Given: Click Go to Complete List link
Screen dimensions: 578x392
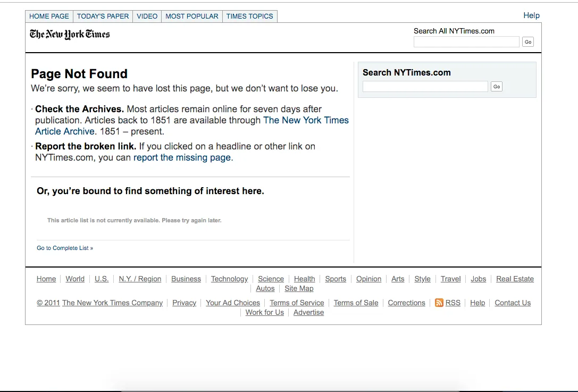Looking at the screenshot, I should tap(65, 248).
